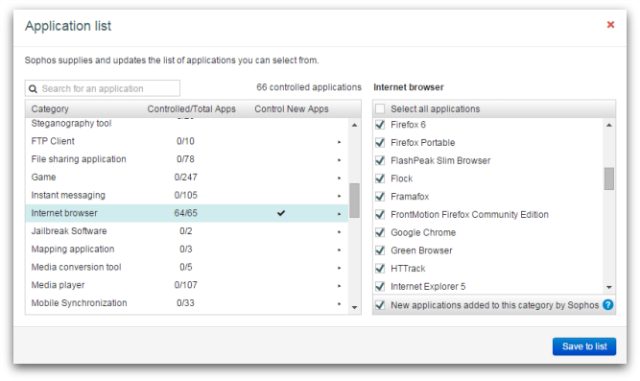Uncheck Internet Explorer 5

point(380,286)
